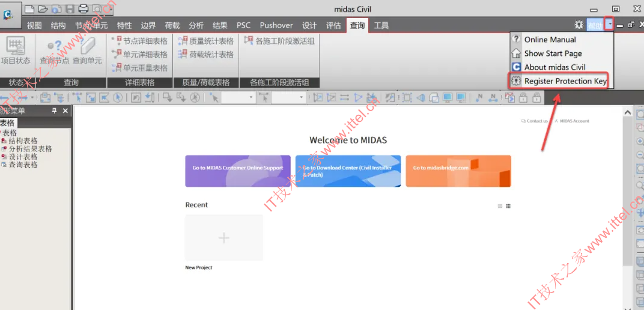
Task: Click the start page scrollbar up arrow
Action: click(627, 112)
